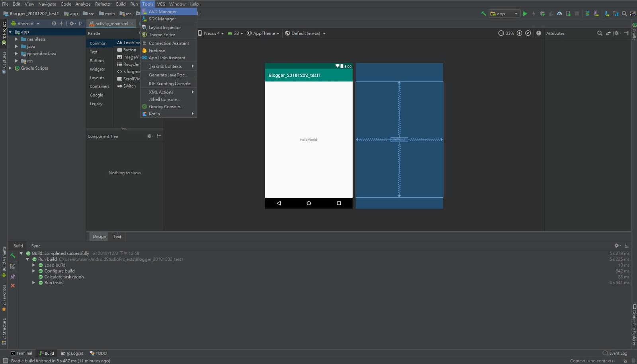637x364 pixels.
Task: Expand the Configure build node
Action: click(x=34, y=271)
